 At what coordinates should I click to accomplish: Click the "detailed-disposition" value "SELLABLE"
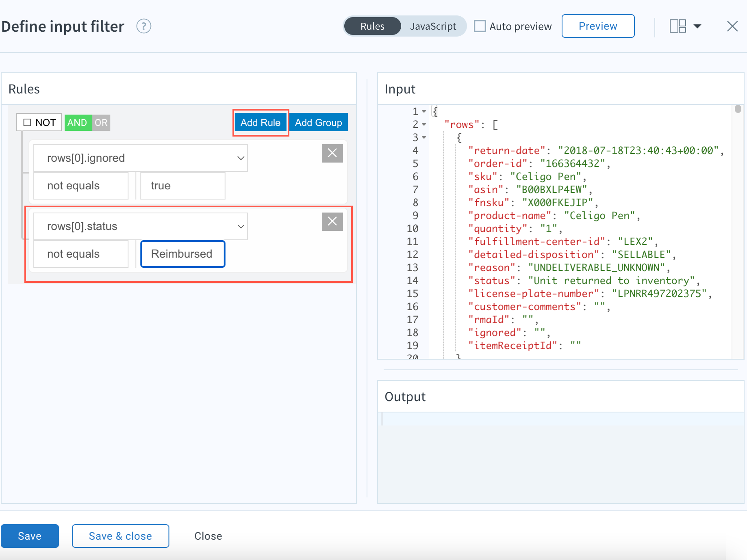tap(641, 254)
